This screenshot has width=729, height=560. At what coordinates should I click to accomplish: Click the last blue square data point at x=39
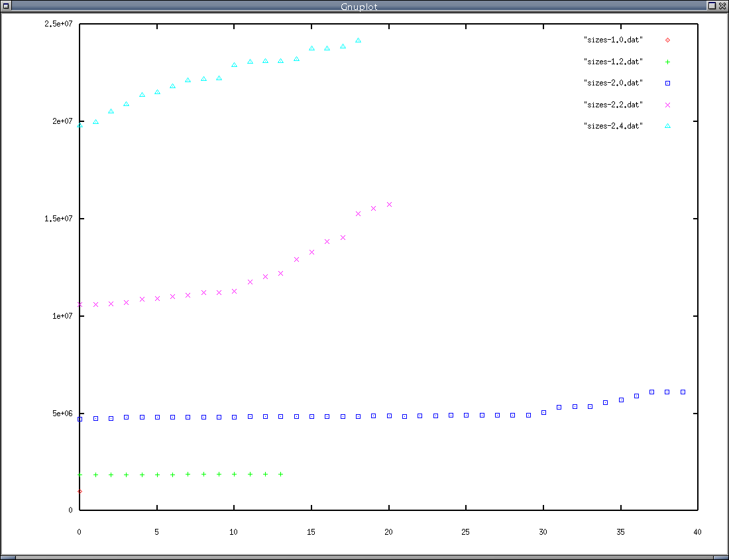coord(683,392)
